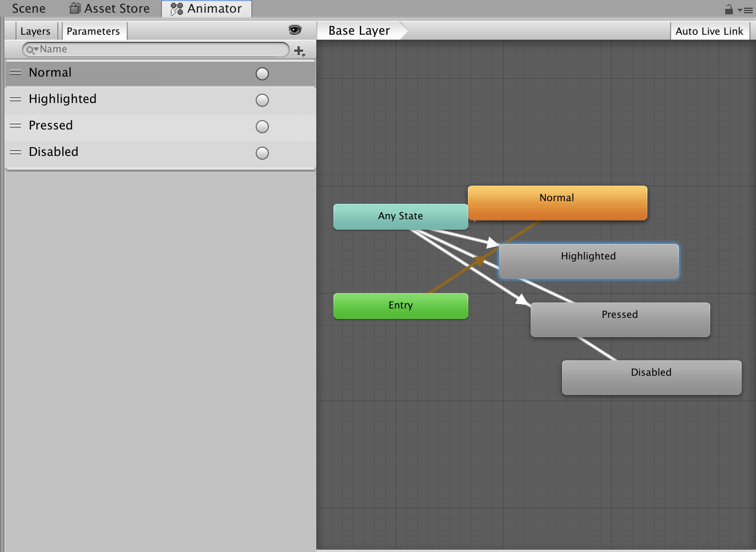Select the Asset Store cart icon

click(74, 8)
